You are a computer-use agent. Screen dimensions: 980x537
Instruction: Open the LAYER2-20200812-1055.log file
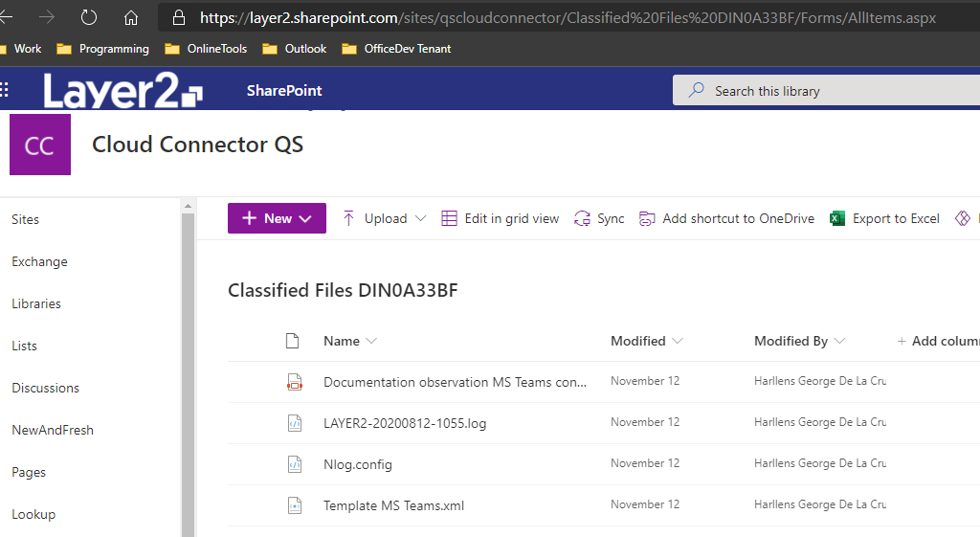[405, 423]
